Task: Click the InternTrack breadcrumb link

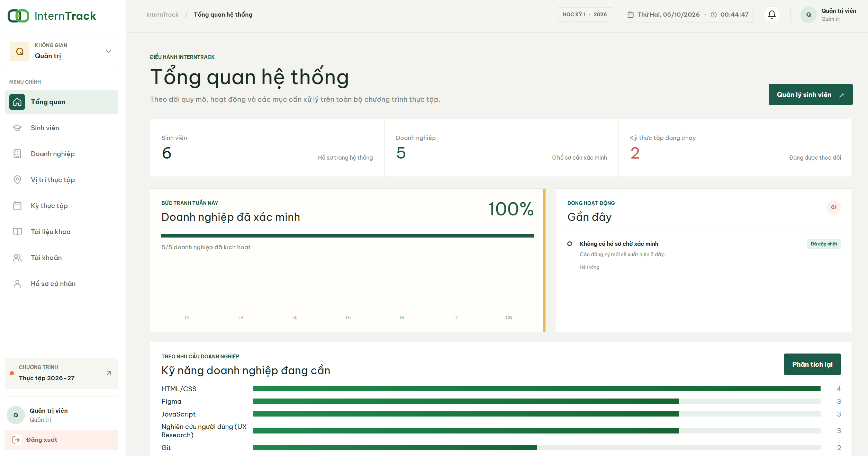Action: pyautogui.click(x=162, y=15)
